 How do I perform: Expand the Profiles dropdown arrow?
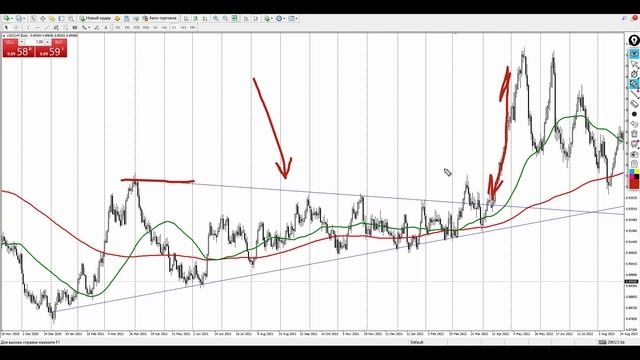[x=24, y=18]
